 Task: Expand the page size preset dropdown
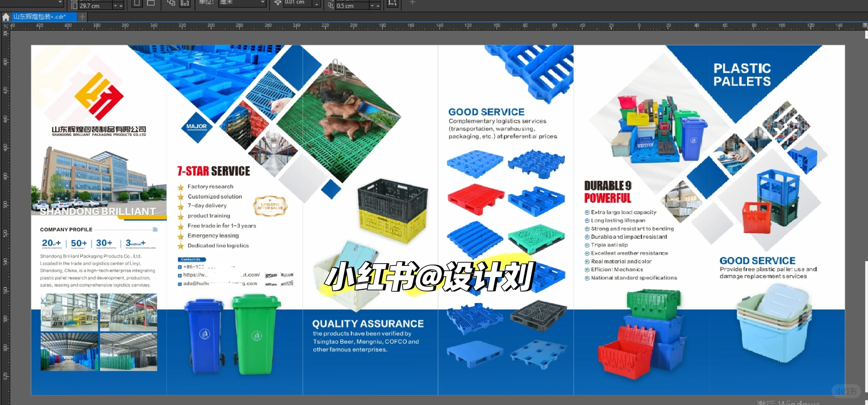tap(60, 2)
